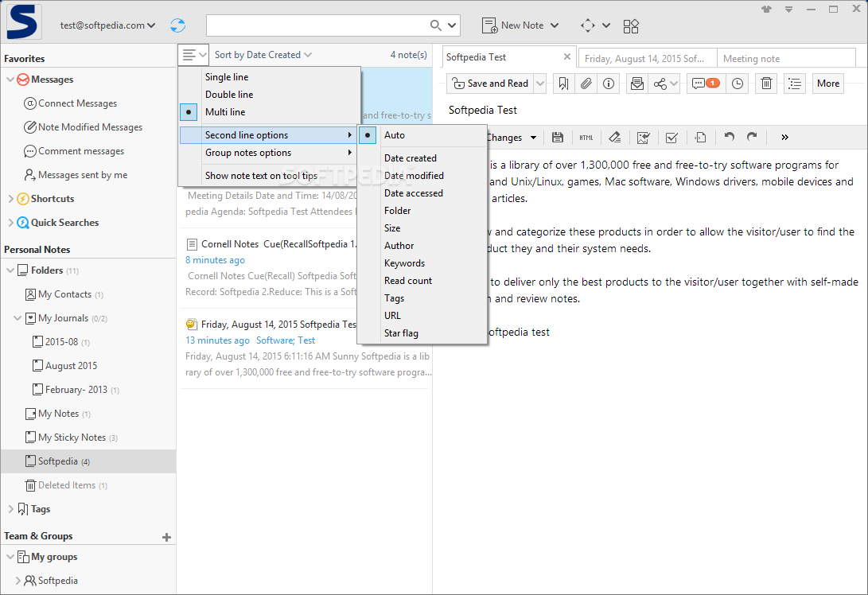Open the full screen arrows icon
Viewport: 868px width, 595px height.
pos(588,25)
